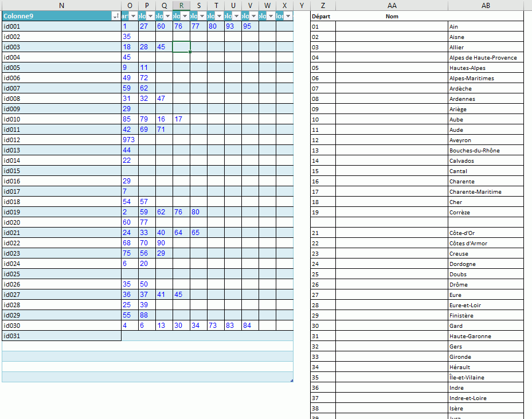The width and height of the screenshot is (532, 419).
Task: Select the Eure-et-Loir cell
Action: coord(486,305)
